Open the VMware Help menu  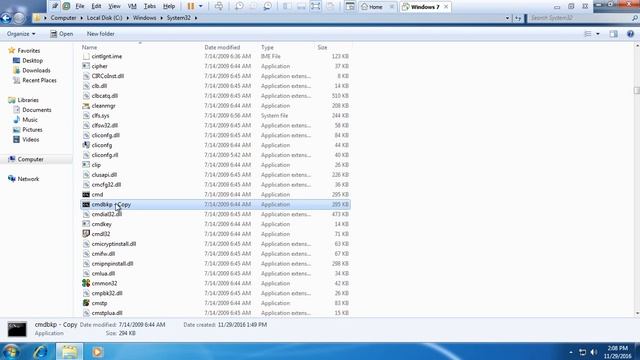point(169,6)
